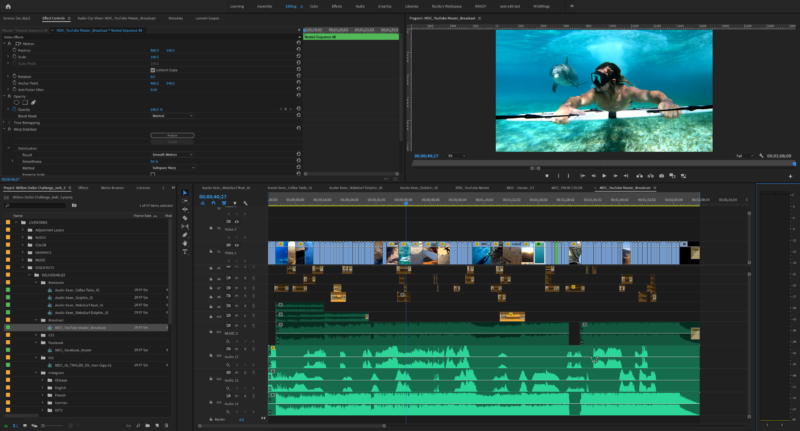Toggle lock on Video 1 track
This screenshot has height=431, width=800.
pos(211,251)
